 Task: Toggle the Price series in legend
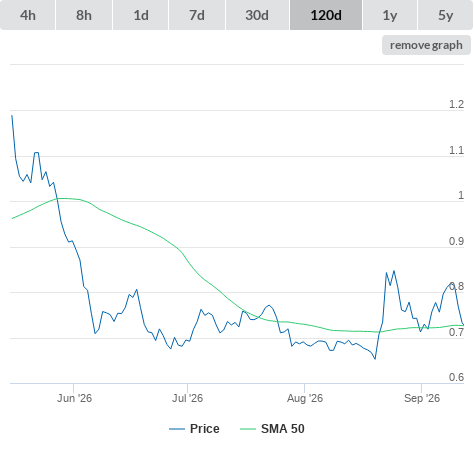tap(205, 429)
